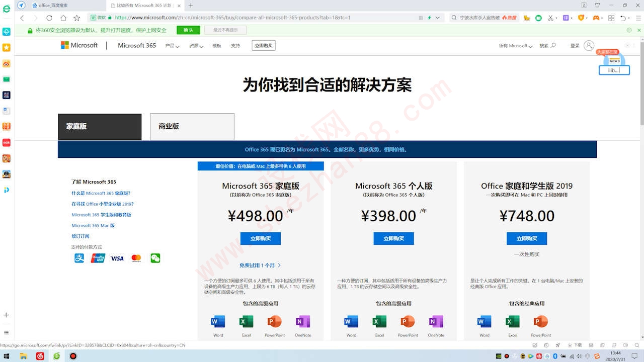
Task: Close the green default-browser notification bar
Action: [639, 30]
